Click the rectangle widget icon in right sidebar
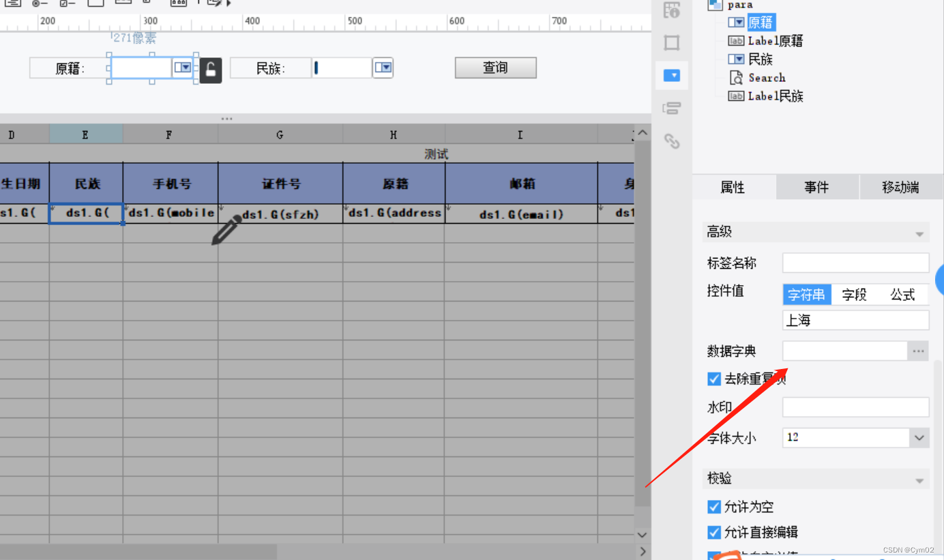 pyautogui.click(x=672, y=42)
